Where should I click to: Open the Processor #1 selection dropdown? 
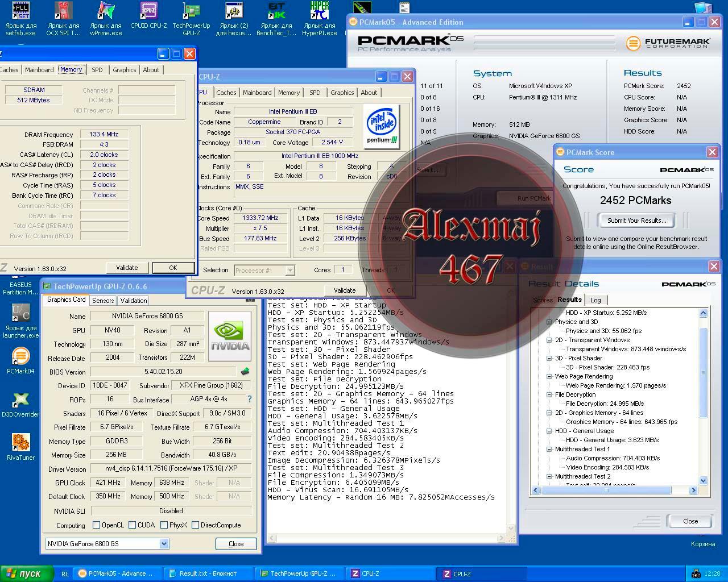click(290, 271)
